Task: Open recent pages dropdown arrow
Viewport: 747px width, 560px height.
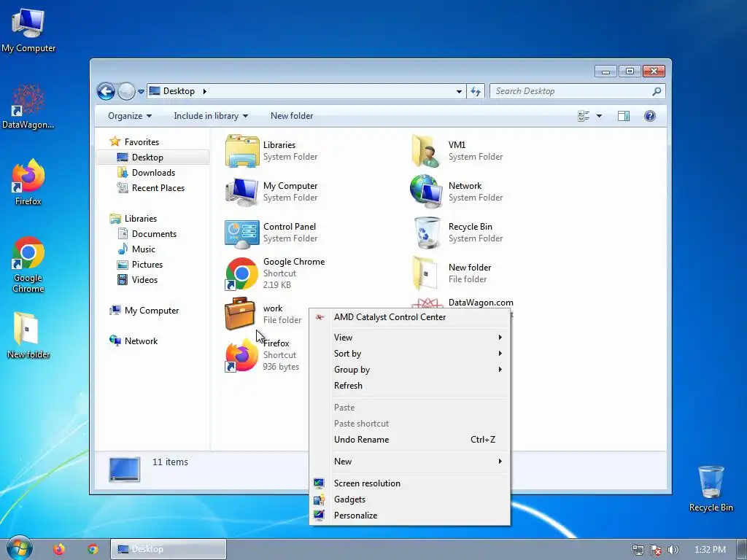Action: [x=141, y=91]
